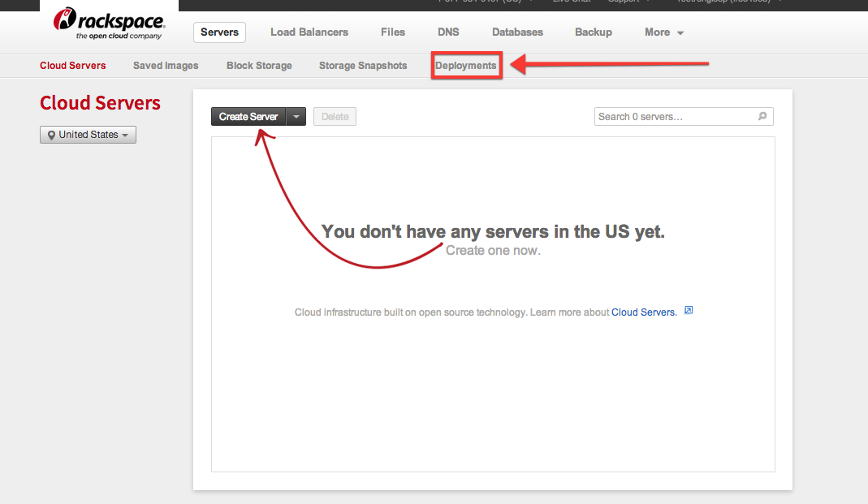Click the magnifier icon in the server search box

pyautogui.click(x=762, y=116)
